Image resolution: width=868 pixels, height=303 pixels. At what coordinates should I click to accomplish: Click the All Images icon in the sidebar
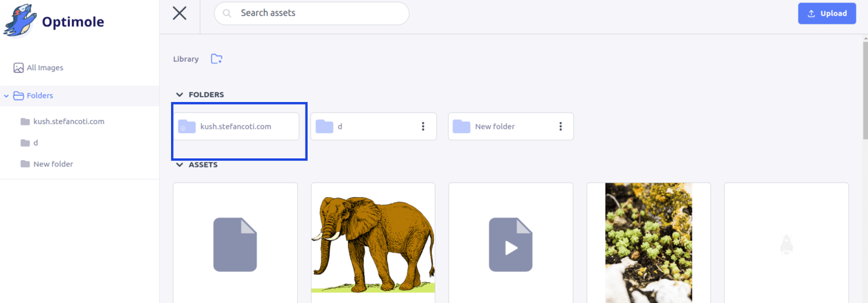(x=18, y=68)
